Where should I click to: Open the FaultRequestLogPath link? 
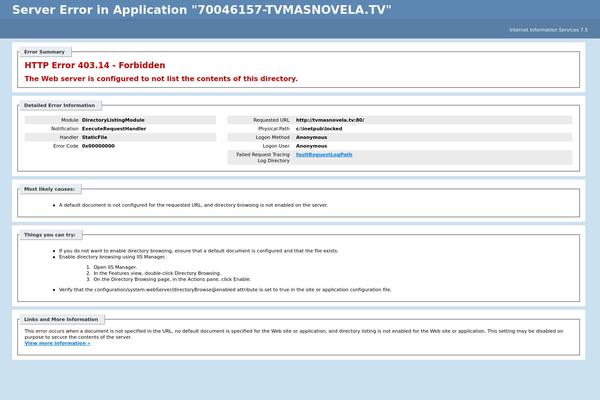324,155
